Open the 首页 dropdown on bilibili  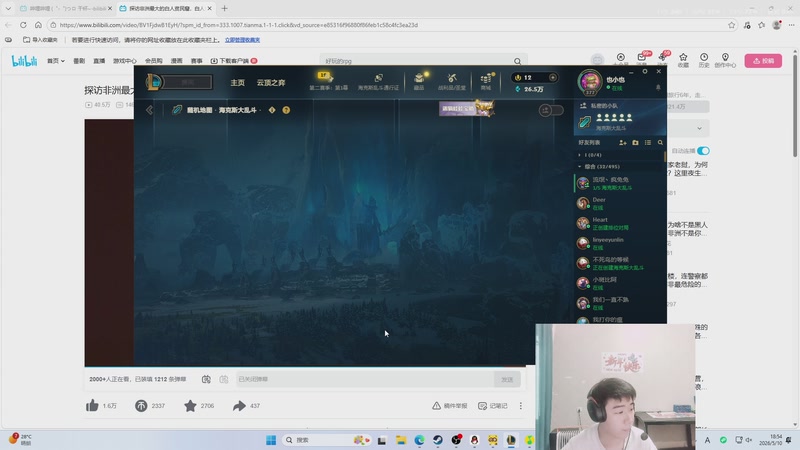56,61
